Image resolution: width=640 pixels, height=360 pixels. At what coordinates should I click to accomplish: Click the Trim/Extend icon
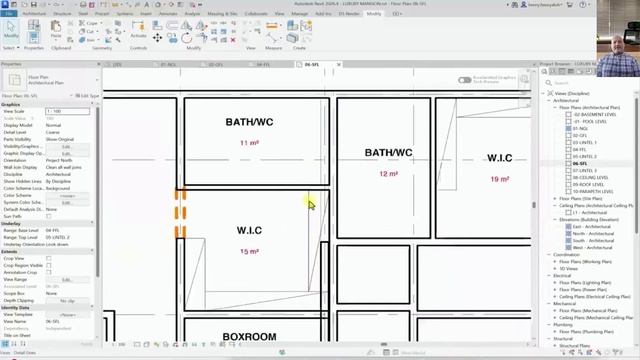[x=202, y=38]
